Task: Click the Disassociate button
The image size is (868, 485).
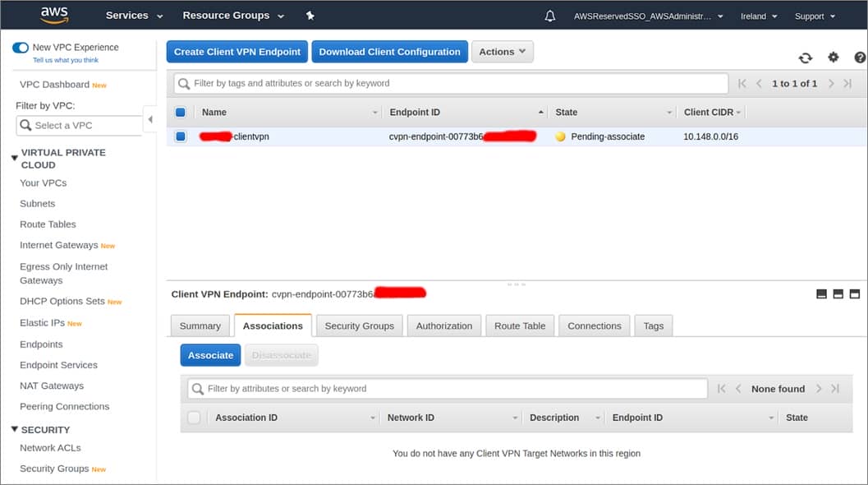Action: point(281,355)
